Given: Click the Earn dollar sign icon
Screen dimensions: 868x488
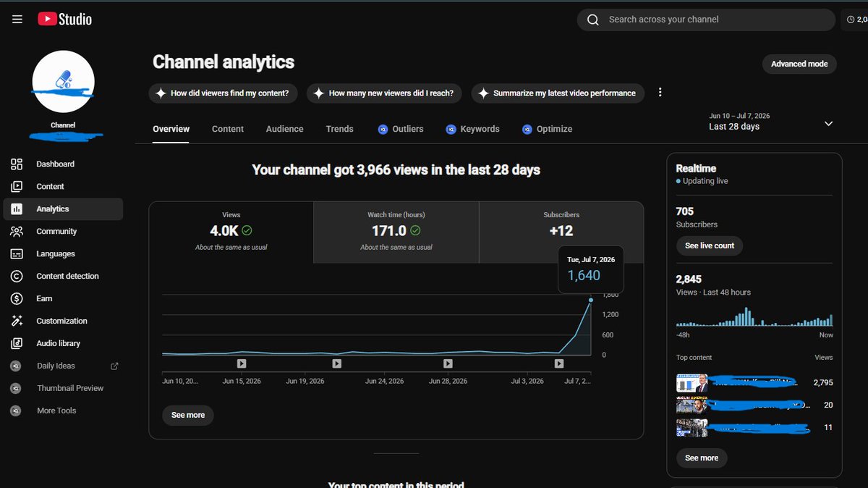Looking at the screenshot, I should pos(17,299).
